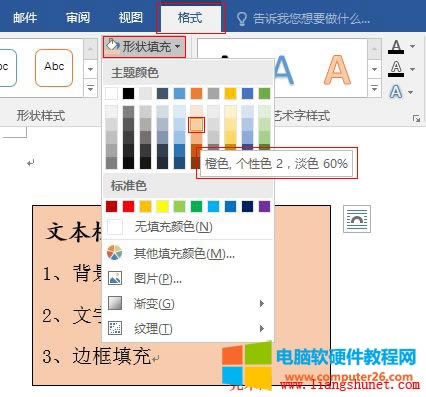The image size is (426, 397).
Task: Expand the shape styles gallery more arrow
Action: [90, 89]
